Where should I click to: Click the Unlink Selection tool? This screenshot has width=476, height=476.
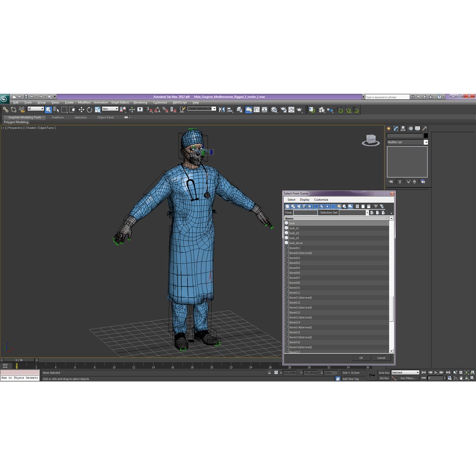pyautogui.click(x=13, y=110)
